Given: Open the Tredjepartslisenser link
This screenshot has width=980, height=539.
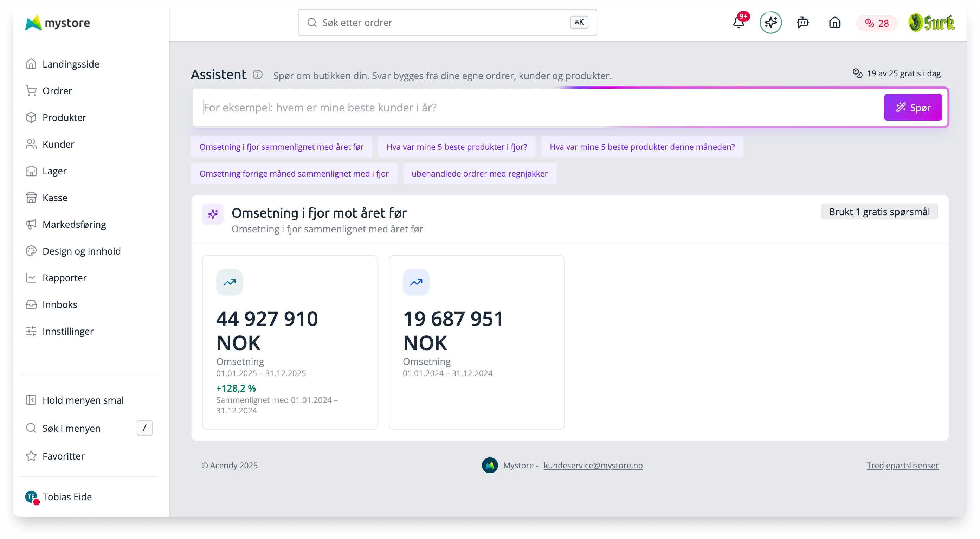Looking at the screenshot, I should point(902,465).
